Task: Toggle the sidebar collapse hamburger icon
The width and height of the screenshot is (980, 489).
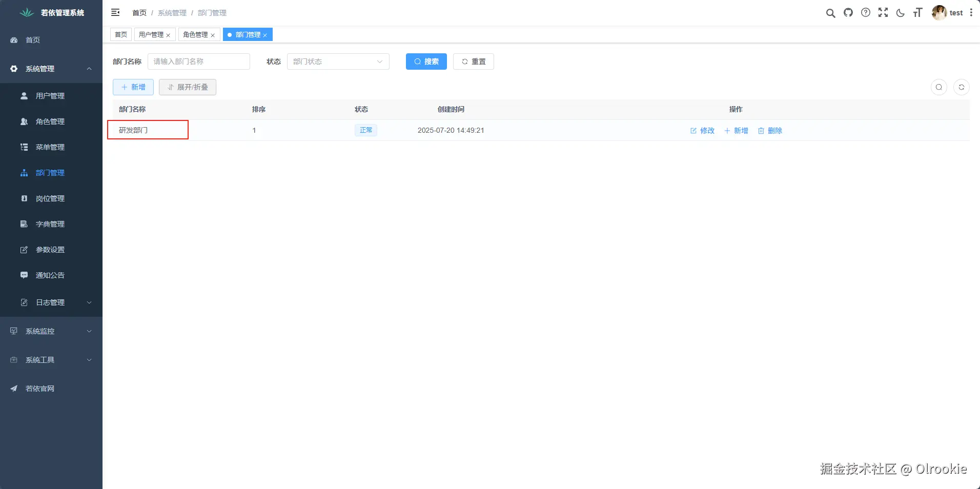Action: (x=115, y=12)
